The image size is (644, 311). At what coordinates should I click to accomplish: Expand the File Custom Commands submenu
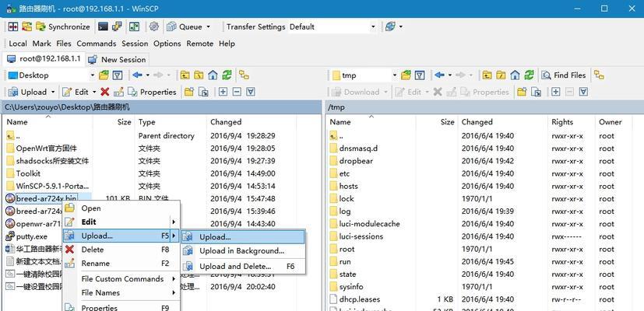(121, 279)
